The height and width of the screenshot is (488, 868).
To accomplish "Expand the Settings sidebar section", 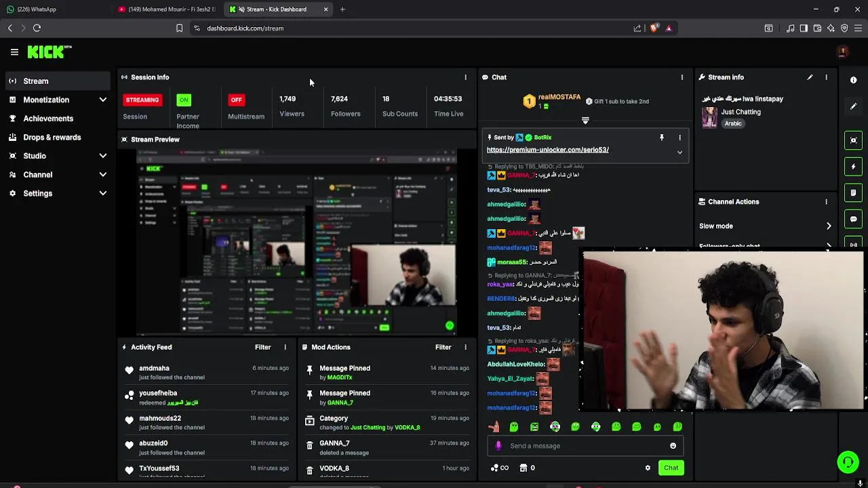I will tap(103, 193).
